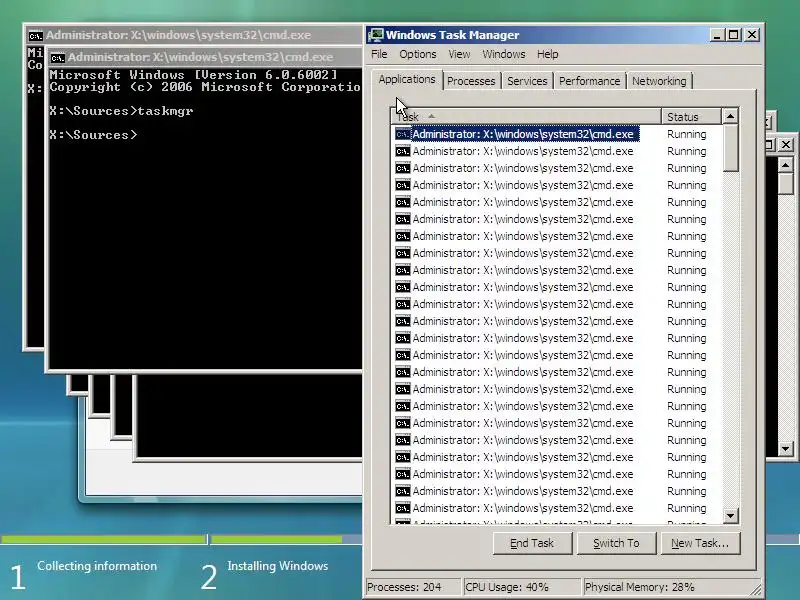Click the rear cmd.exe window title bar text
Image resolution: width=800 pixels, height=600 pixels.
click(179, 35)
